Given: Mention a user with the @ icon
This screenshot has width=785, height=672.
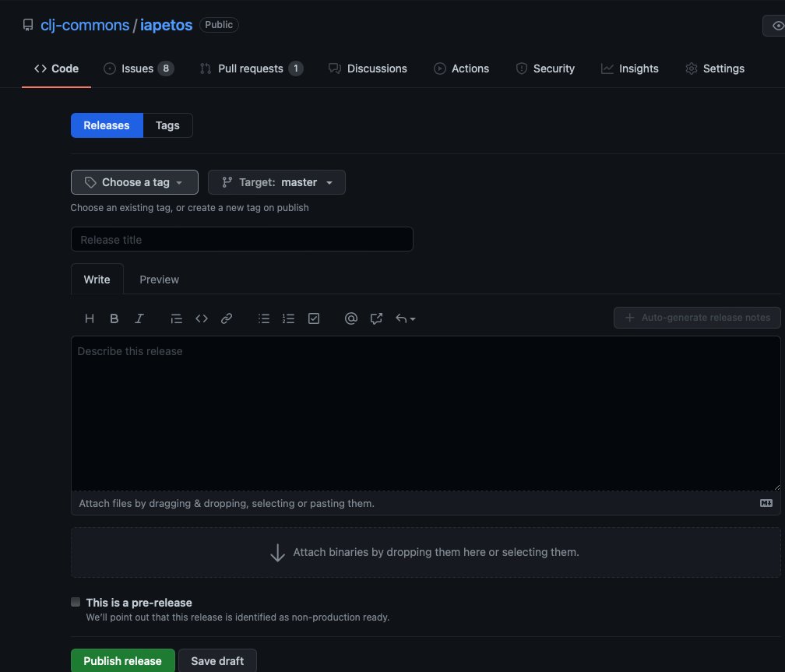Looking at the screenshot, I should 351,318.
